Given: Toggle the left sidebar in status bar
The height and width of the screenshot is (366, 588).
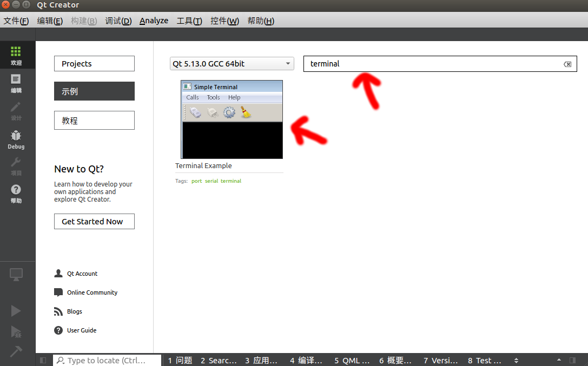Looking at the screenshot, I should pos(43,361).
